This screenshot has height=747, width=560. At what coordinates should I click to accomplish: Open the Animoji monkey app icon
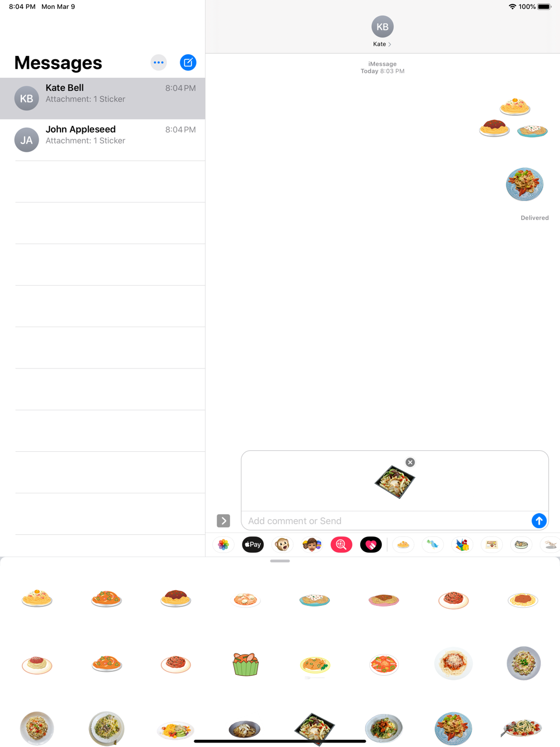coord(282,545)
